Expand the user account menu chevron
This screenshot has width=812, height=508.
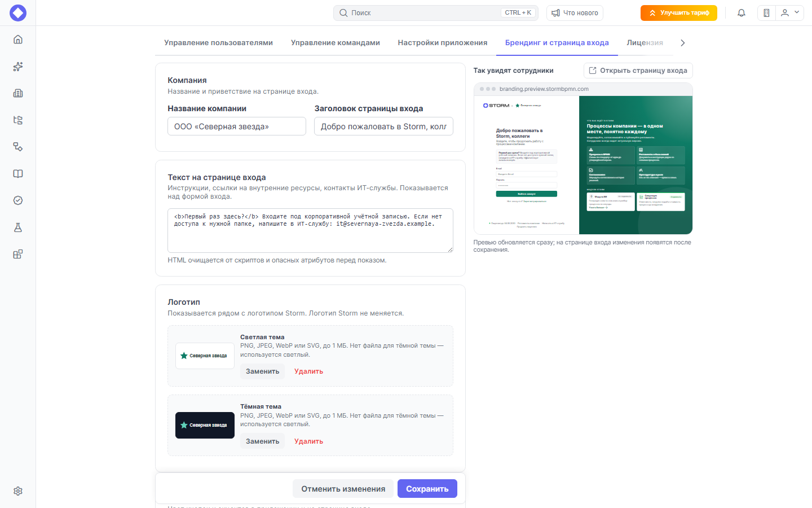(797, 12)
